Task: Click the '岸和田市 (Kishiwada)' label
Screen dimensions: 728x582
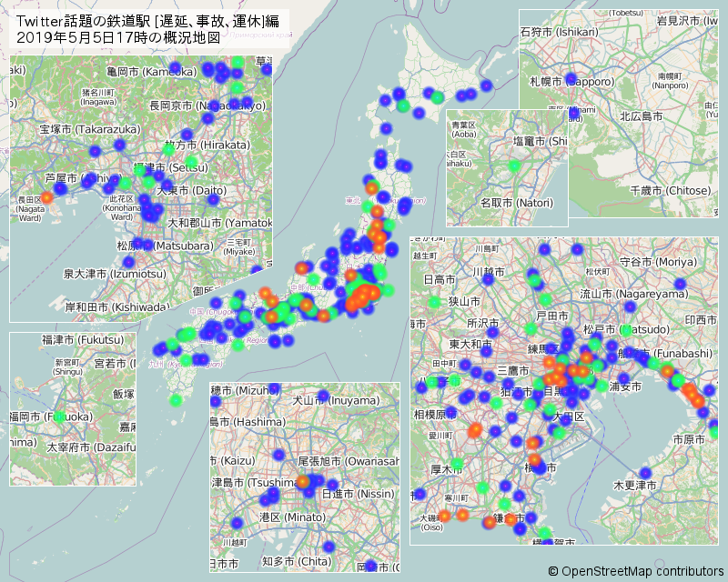Action: (x=117, y=306)
